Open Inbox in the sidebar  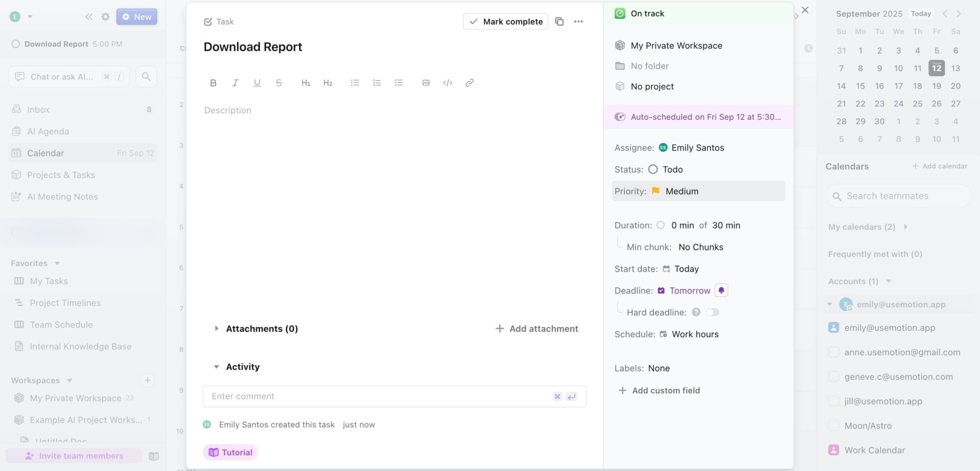(83, 110)
